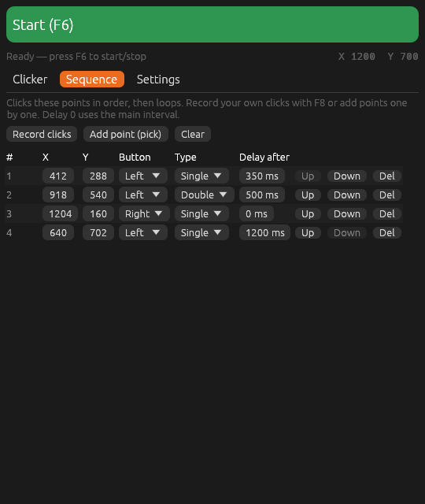Edit X value 918 in row 2
425x504 pixels.
[x=58, y=195]
